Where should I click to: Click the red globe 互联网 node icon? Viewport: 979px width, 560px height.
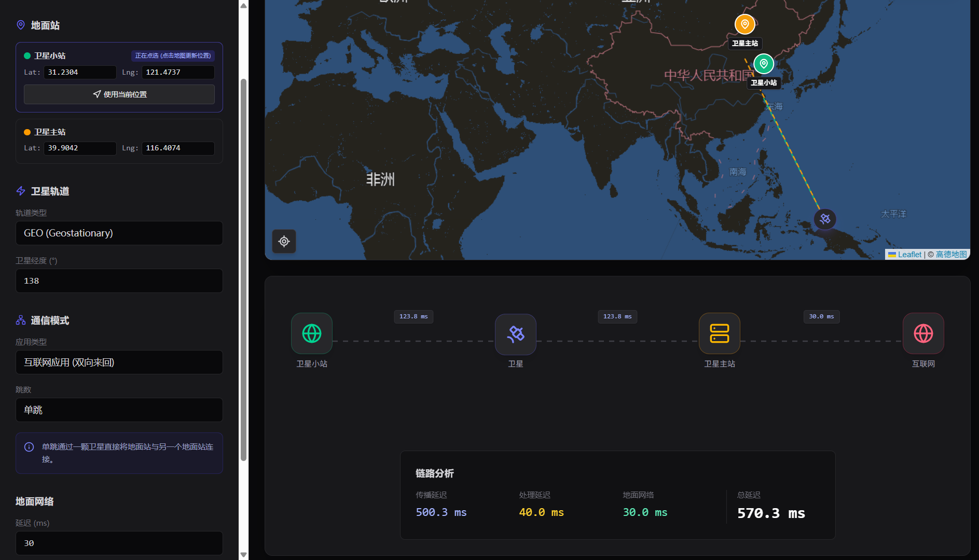[923, 333]
